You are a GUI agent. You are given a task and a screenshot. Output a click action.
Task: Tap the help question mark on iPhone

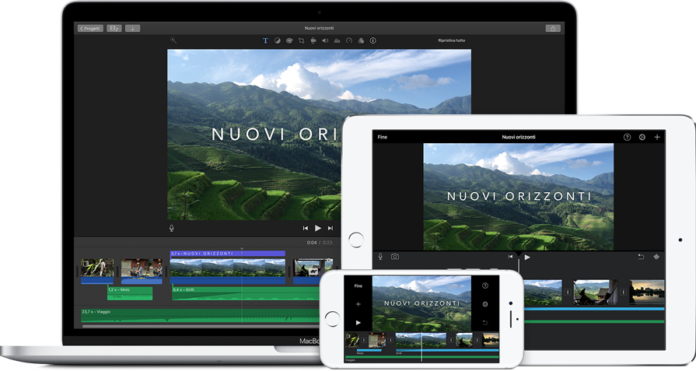(x=485, y=286)
